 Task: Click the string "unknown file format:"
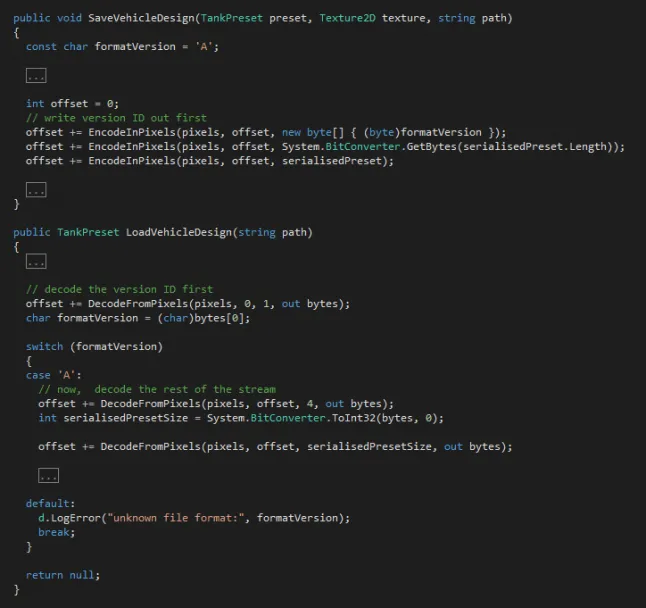[x=176, y=518]
